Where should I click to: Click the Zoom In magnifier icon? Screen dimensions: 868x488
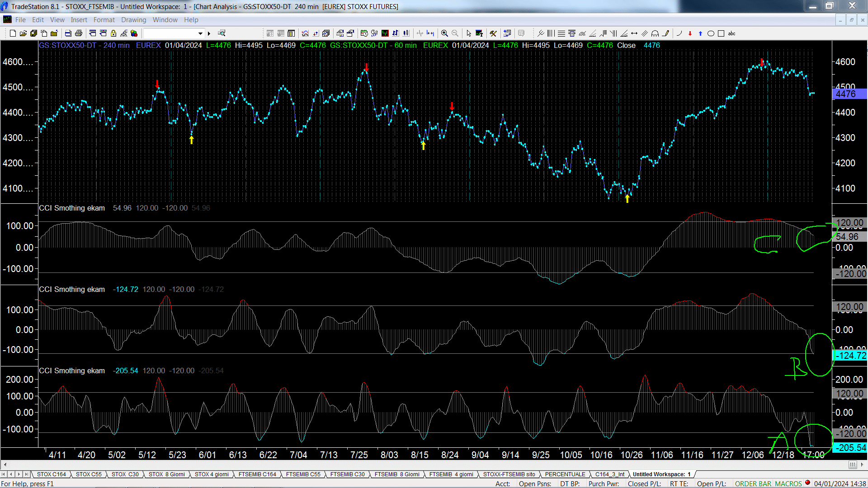(x=444, y=33)
